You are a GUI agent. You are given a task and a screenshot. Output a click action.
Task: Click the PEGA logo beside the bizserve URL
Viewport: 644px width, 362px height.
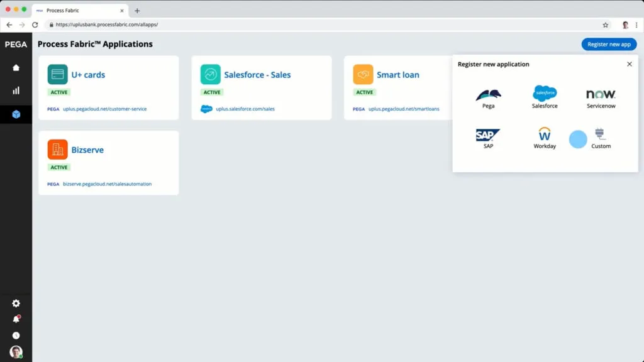tap(53, 184)
